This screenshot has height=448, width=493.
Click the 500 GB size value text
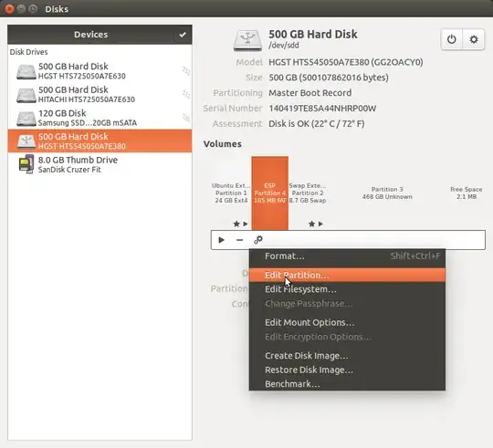[329, 78]
